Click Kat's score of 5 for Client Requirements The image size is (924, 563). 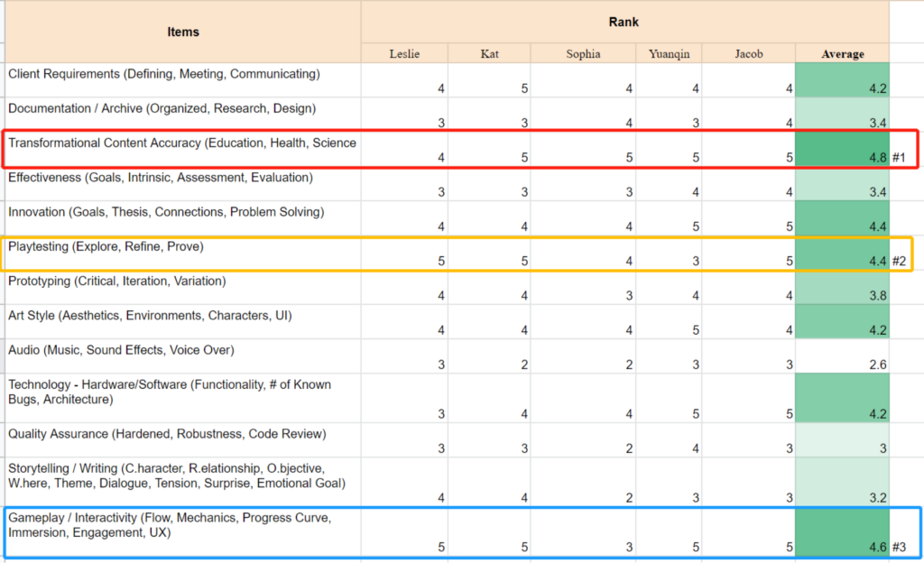click(489, 80)
